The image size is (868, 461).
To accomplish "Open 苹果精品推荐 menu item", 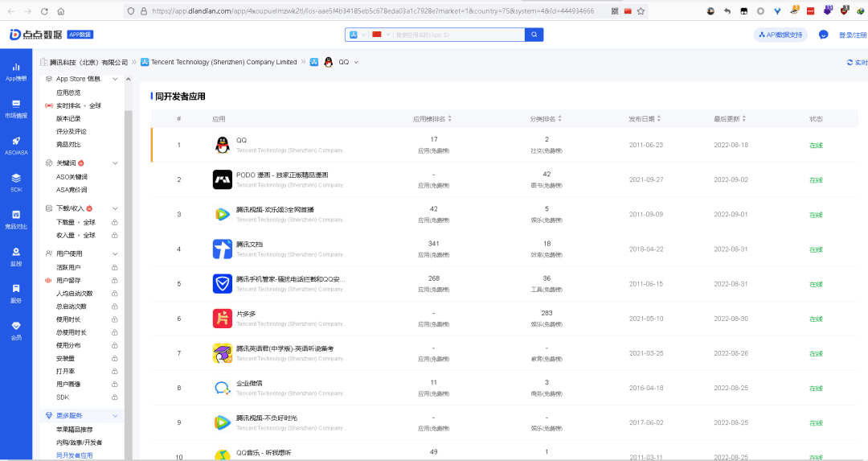I will coord(75,430).
